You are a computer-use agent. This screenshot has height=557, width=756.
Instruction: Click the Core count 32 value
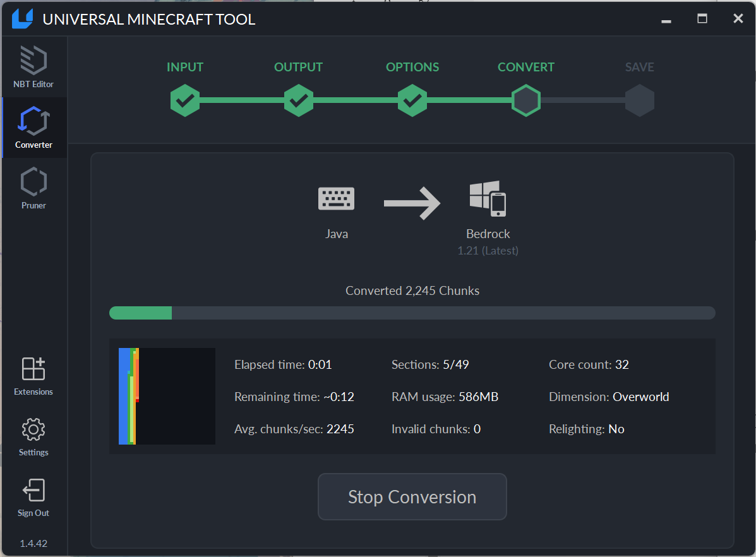(622, 364)
